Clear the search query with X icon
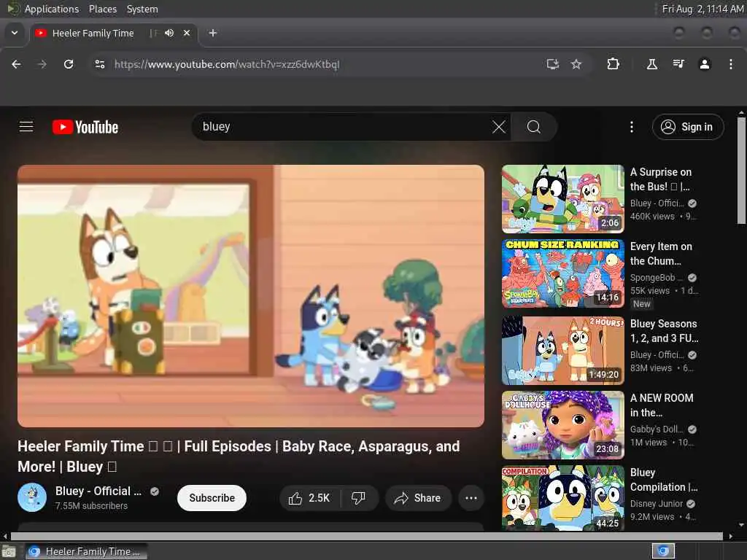The height and width of the screenshot is (560, 747). point(499,127)
